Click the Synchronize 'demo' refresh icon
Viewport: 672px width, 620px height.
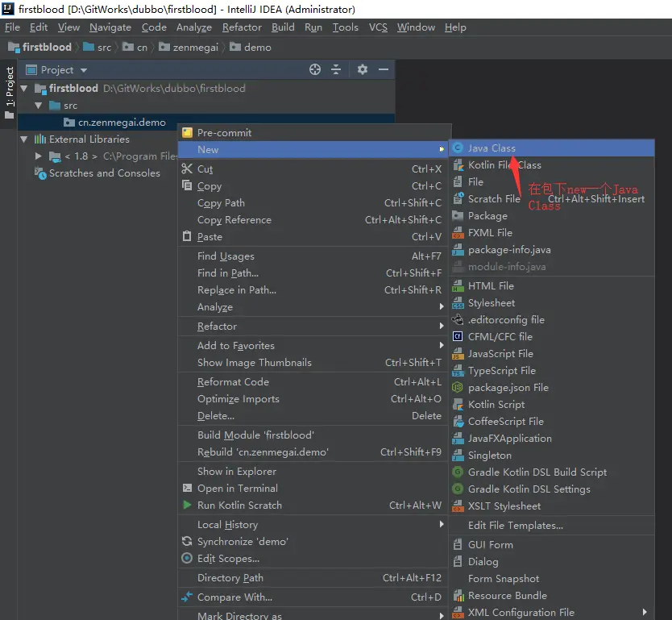tap(187, 541)
